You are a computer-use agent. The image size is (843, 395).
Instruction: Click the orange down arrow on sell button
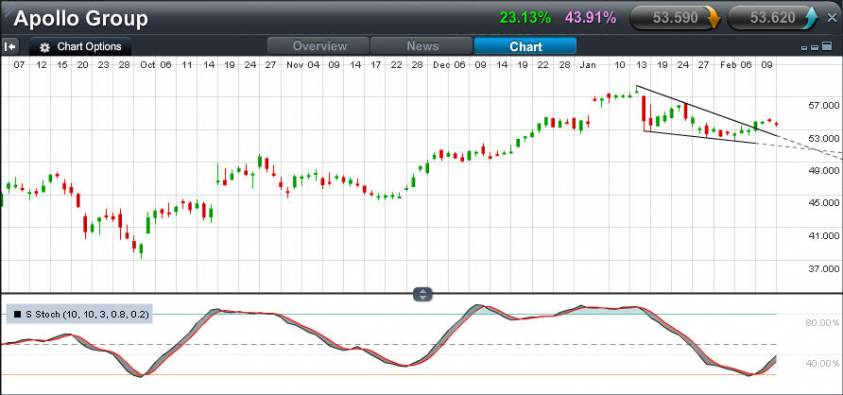[x=713, y=18]
